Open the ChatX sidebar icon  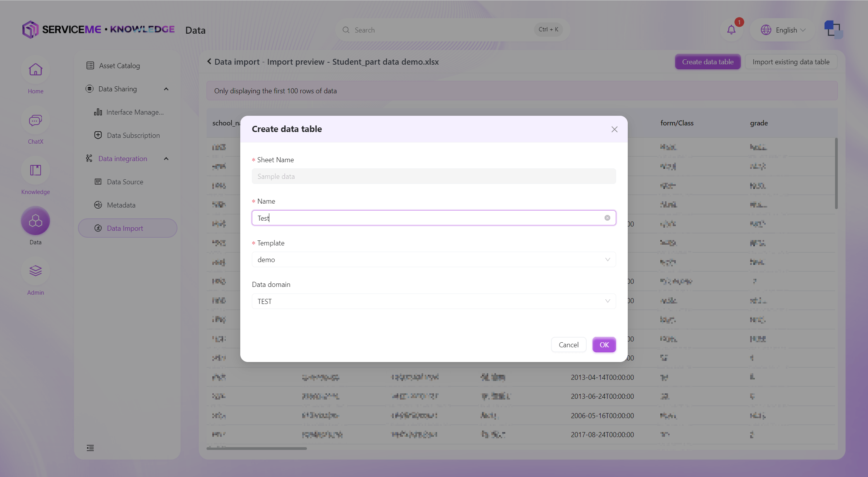click(35, 120)
